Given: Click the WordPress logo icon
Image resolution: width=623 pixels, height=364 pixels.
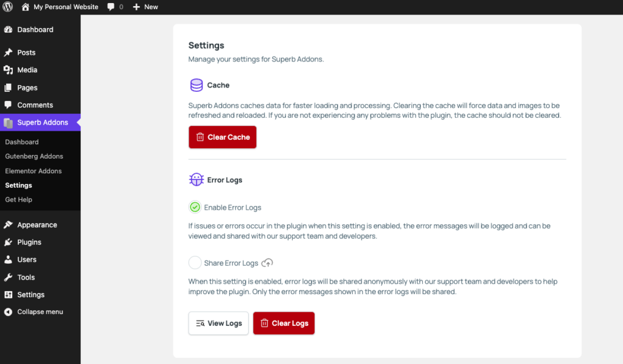Looking at the screenshot, I should click(7, 7).
